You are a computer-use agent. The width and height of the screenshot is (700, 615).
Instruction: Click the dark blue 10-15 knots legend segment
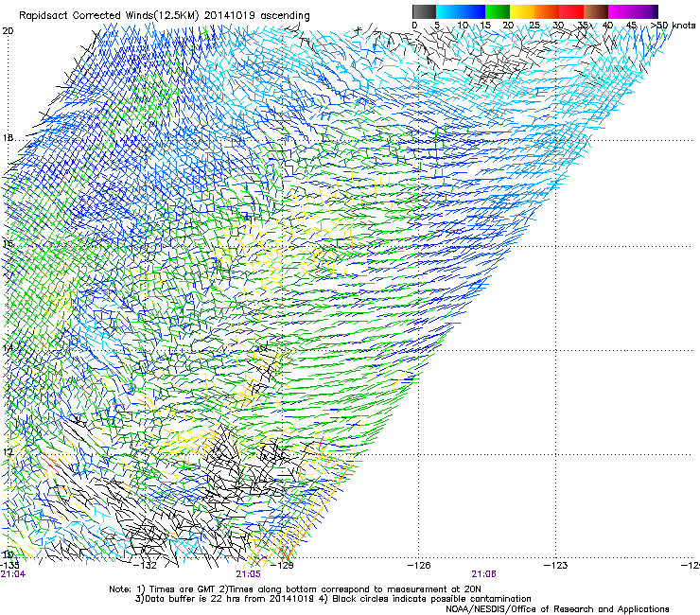tap(473, 11)
